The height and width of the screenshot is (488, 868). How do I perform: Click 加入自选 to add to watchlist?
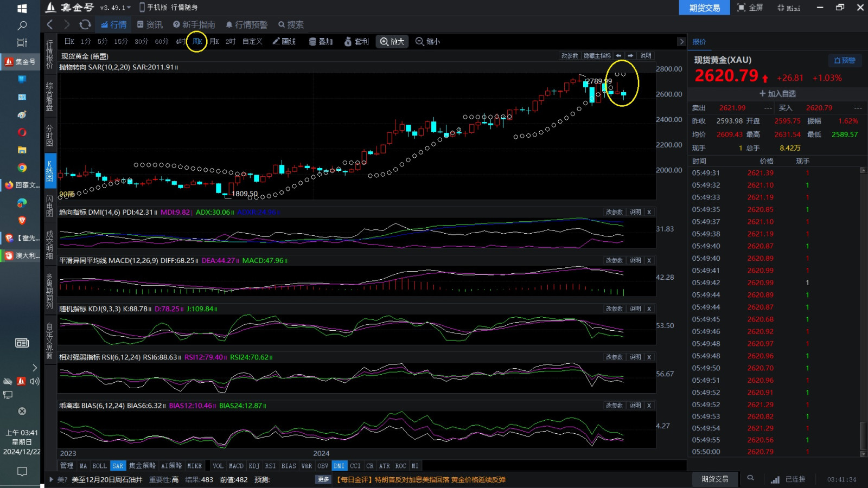tap(777, 94)
